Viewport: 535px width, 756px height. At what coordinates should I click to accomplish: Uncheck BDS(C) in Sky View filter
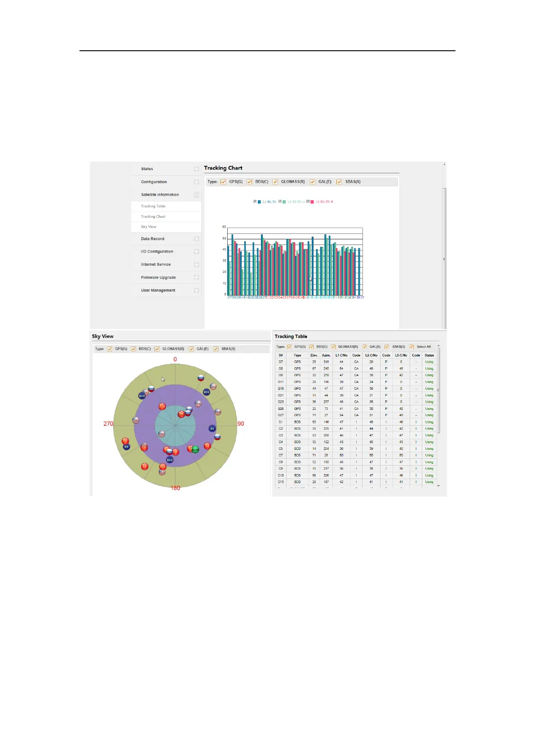(133, 349)
